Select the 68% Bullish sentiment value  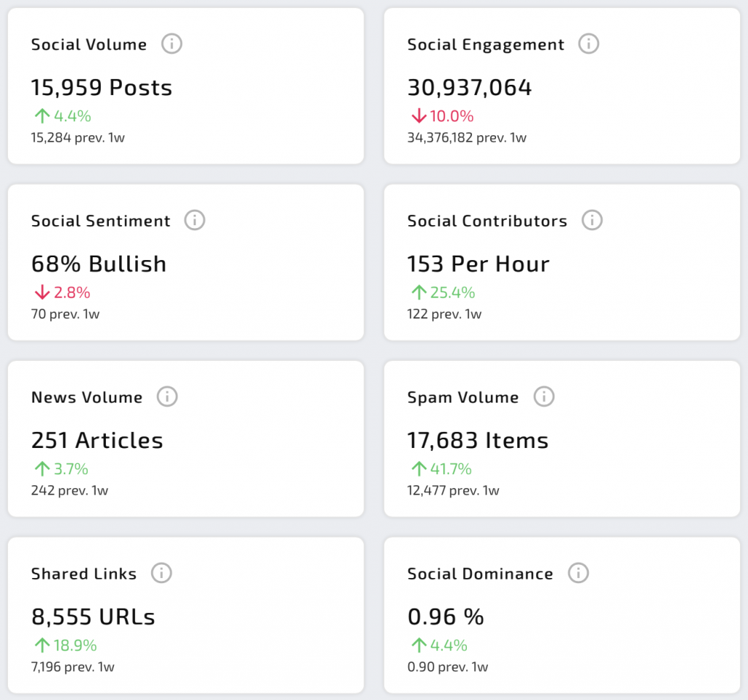tap(99, 264)
